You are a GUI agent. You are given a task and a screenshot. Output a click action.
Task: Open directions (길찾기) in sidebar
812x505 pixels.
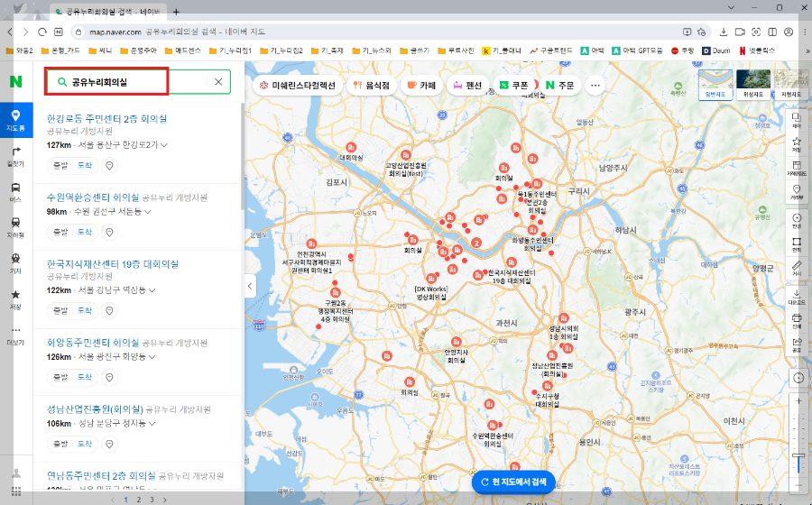(16, 156)
